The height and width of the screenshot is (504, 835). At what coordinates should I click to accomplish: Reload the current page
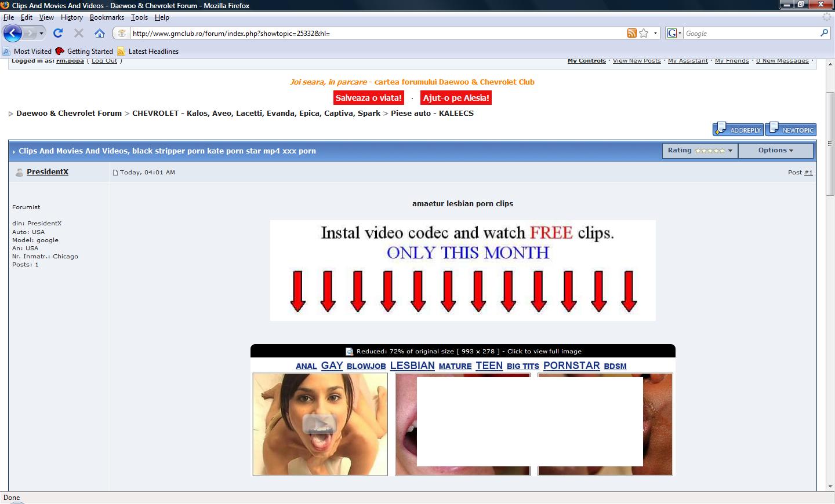(x=57, y=33)
